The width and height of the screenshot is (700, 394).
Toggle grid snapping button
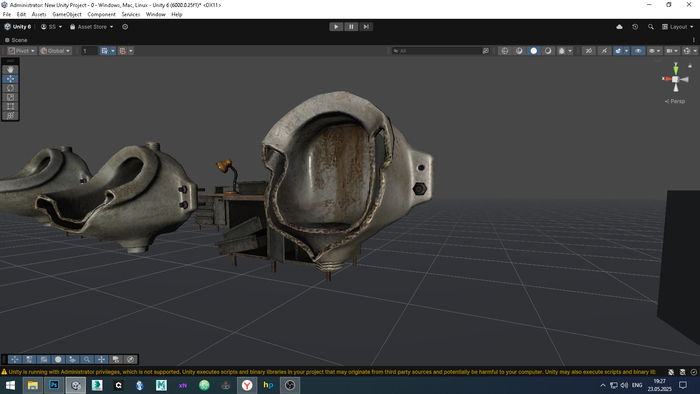click(x=104, y=51)
